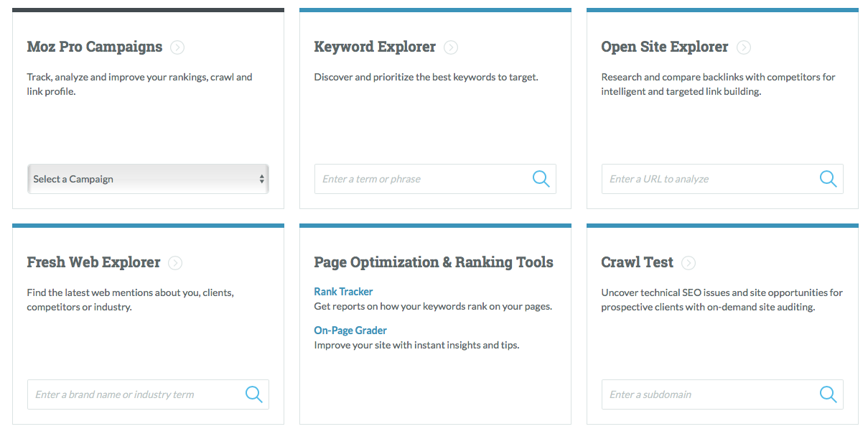The image size is (868, 434).
Task: Click the search magnifier in Keyword Explorer field
Action: click(541, 179)
